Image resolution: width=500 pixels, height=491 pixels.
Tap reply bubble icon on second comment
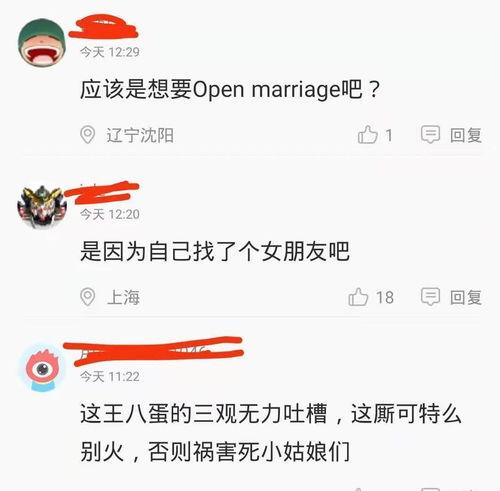click(430, 297)
